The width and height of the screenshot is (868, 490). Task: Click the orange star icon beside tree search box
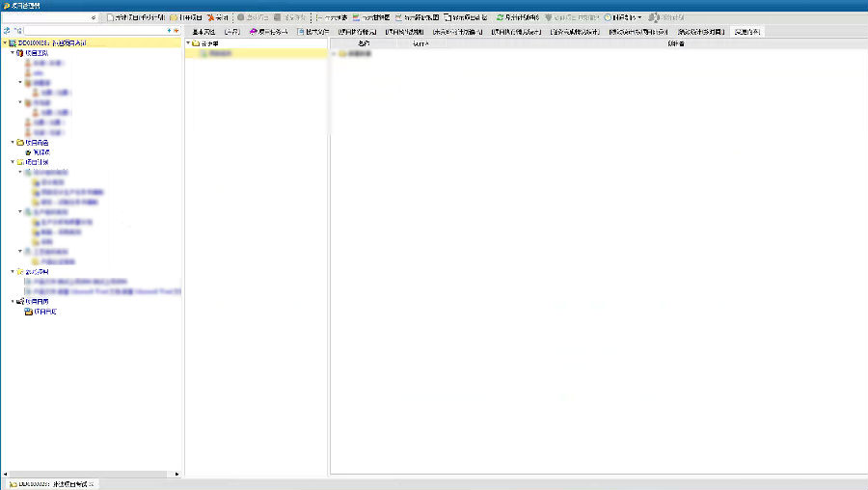click(176, 31)
